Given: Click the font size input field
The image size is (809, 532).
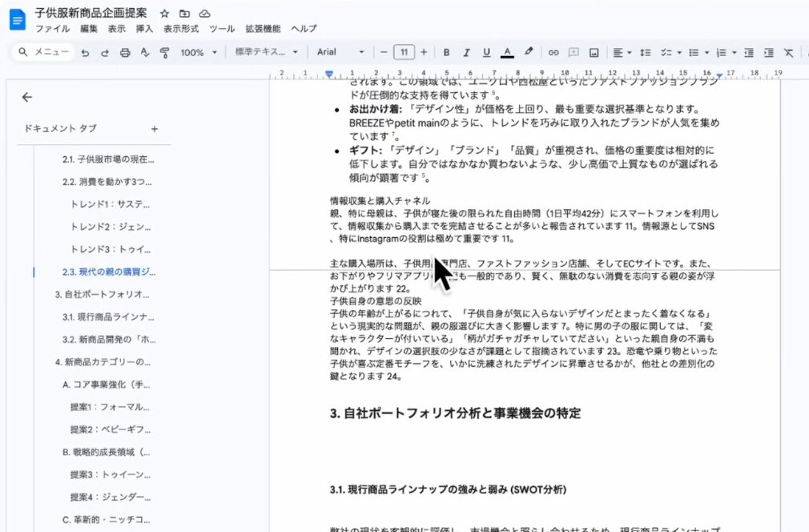Looking at the screenshot, I should [404, 52].
